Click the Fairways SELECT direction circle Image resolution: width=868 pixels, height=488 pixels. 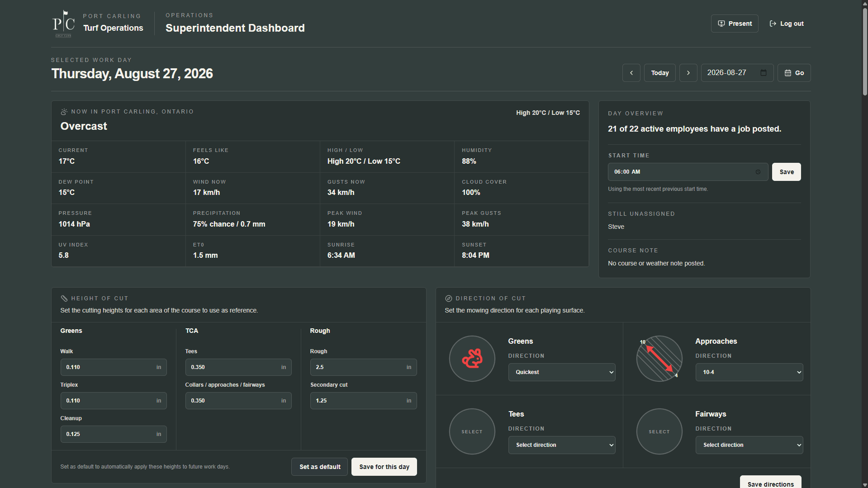pyautogui.click(x=659, y=431)
